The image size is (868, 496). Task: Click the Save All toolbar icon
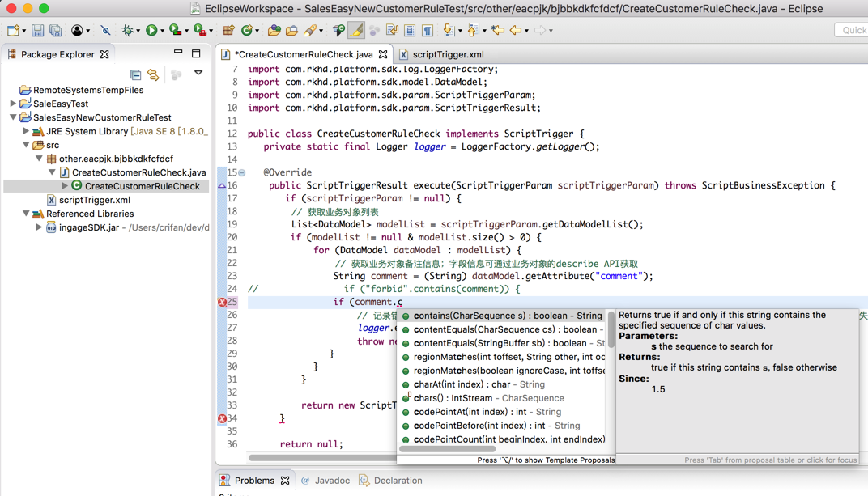(55, 31)
